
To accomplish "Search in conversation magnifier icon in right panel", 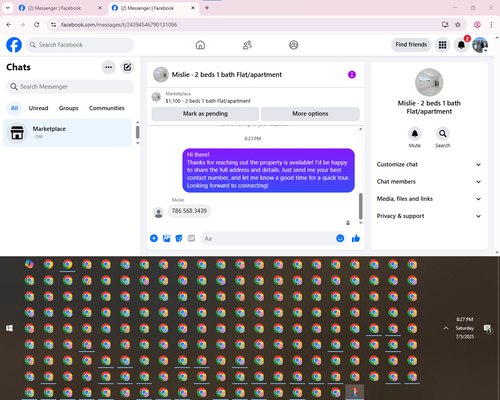I will pos(443,134).
